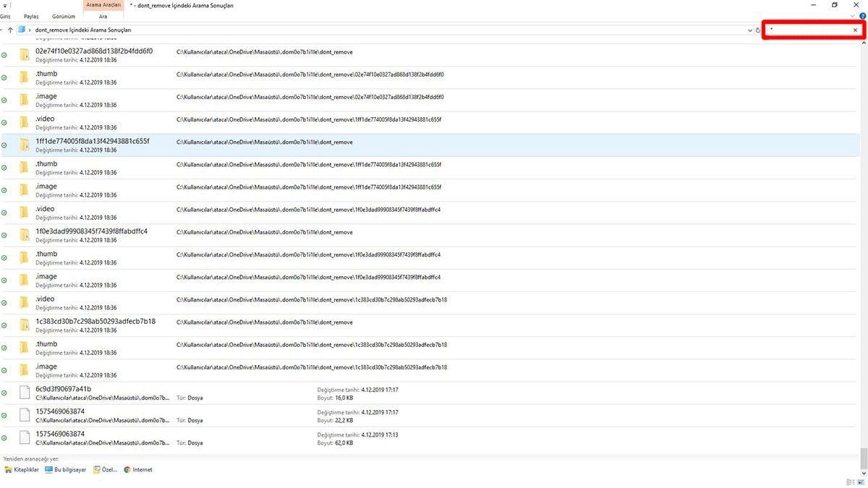This screenshot has width=868, height=488.
Task: Choose Özel custom search location
Action: point(105,470)
